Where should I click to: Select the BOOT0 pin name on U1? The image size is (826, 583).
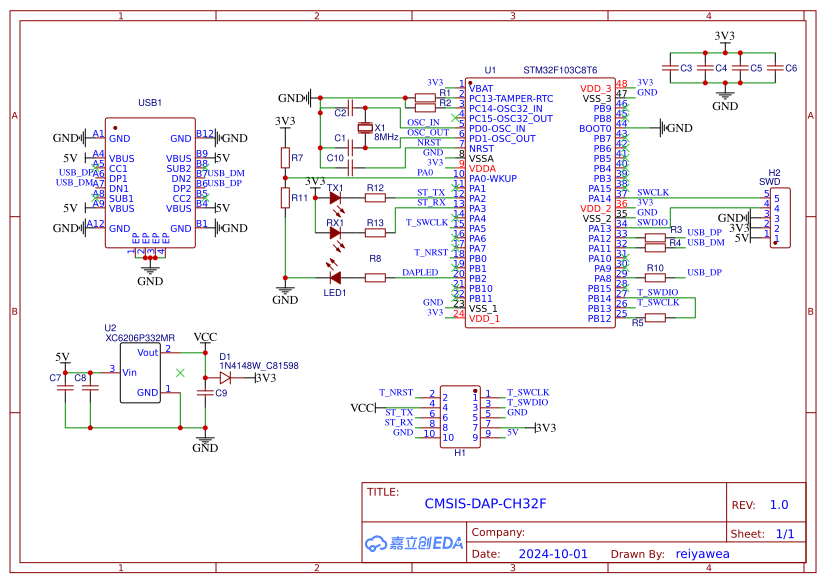(595, 129)
